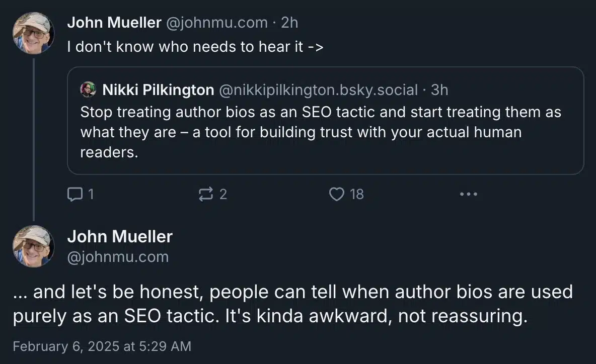Click the reply text by John Mueller
The height and width of the screenshot is (364, 596).
(294, 303)
